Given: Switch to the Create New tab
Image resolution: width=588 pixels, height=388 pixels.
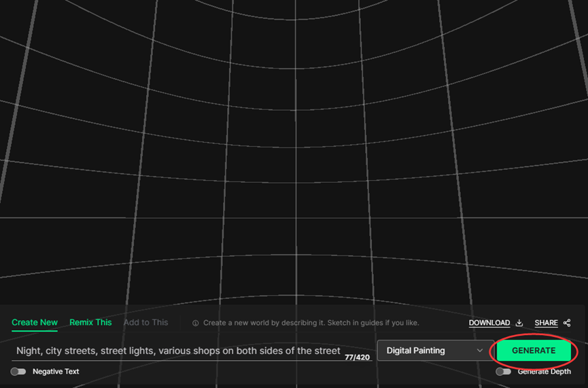Looking at the screenshot, I should 35,322.
